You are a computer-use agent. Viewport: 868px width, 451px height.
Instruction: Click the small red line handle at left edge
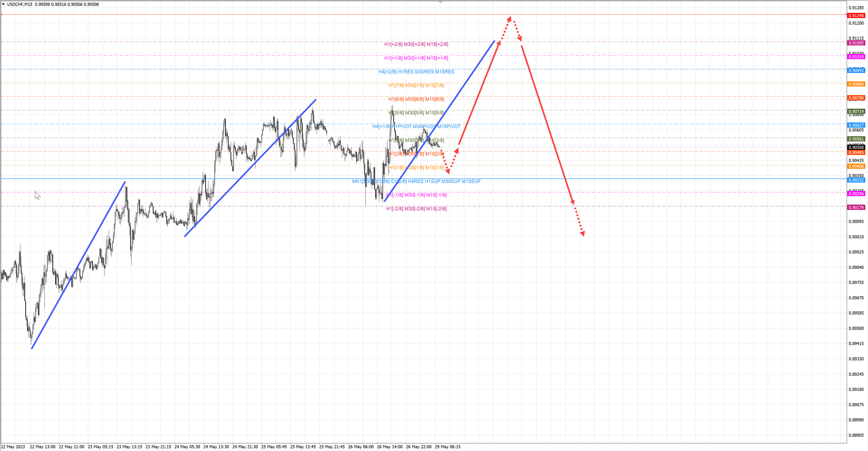[x=2, y=14]
